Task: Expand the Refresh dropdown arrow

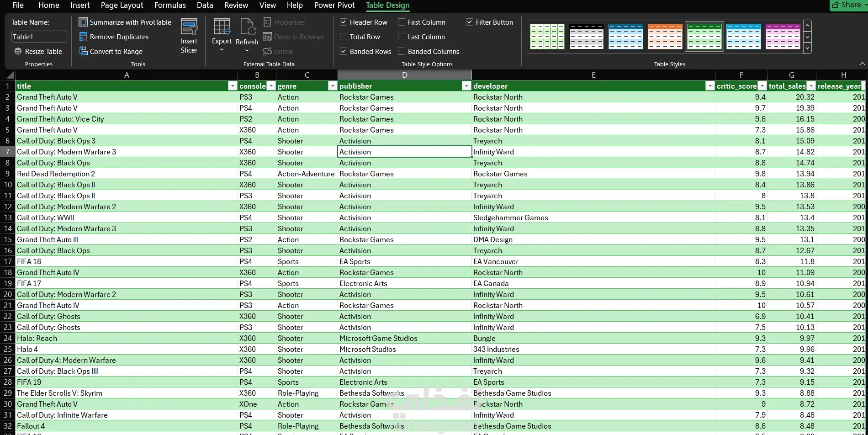Action: coord(247,50)
